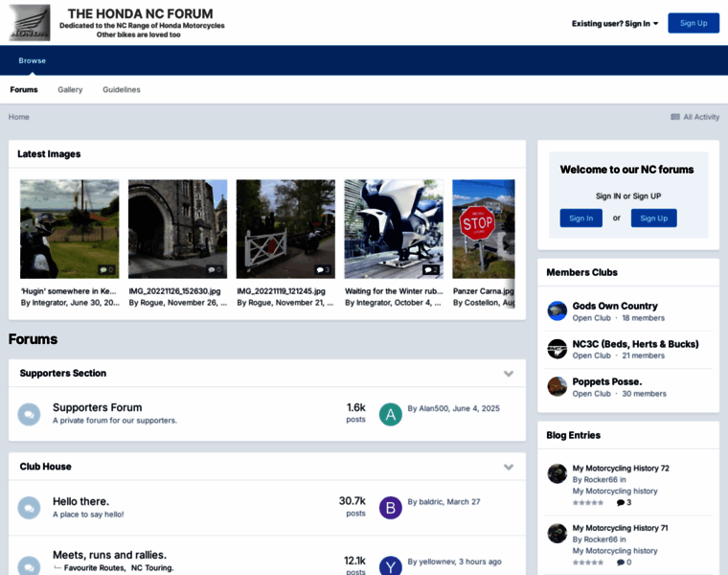Collapse the Club House category
728x575 pixels.
tap(509, 467)
